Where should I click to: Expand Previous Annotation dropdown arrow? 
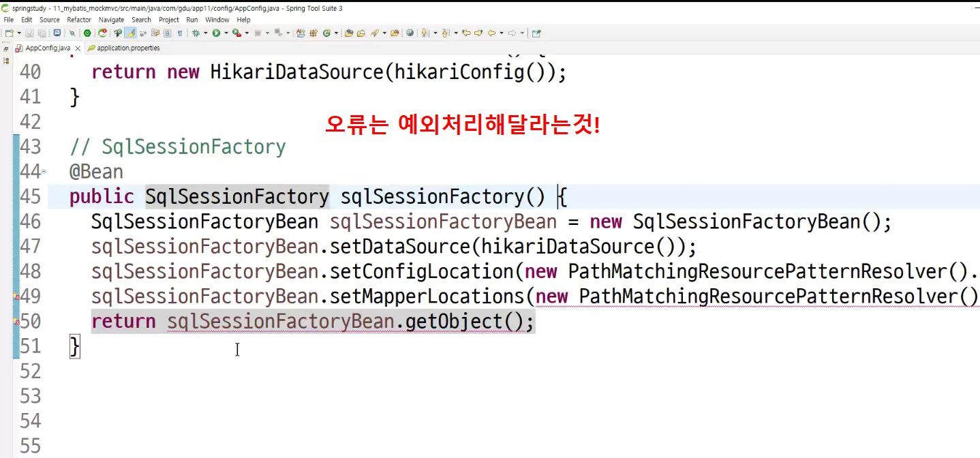(456, 33)
